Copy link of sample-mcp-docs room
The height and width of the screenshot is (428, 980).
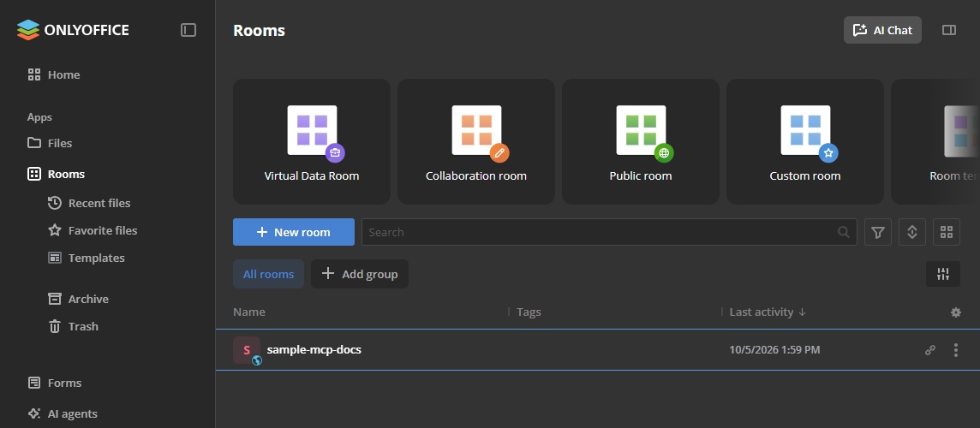tap(930, 350)
